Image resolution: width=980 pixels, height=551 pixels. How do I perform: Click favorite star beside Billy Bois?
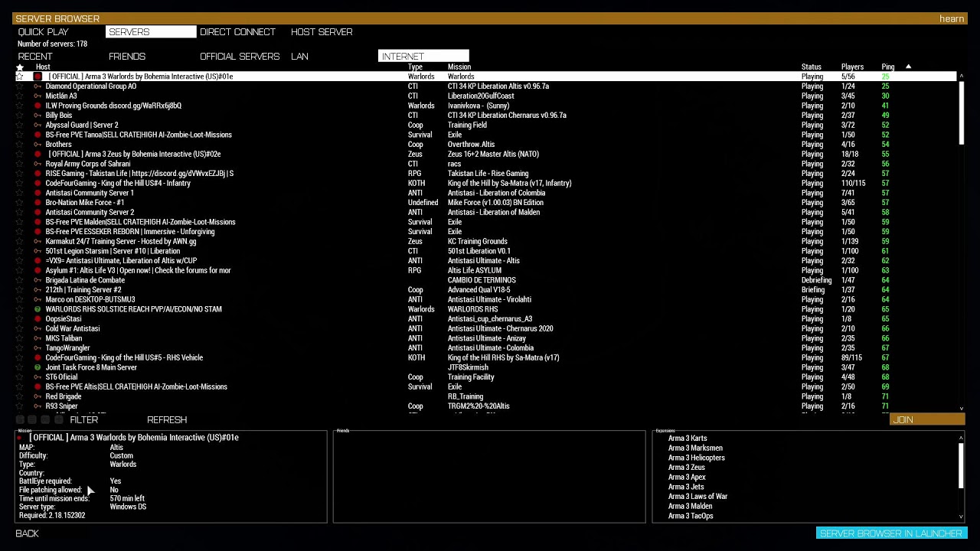coord(20,116)
